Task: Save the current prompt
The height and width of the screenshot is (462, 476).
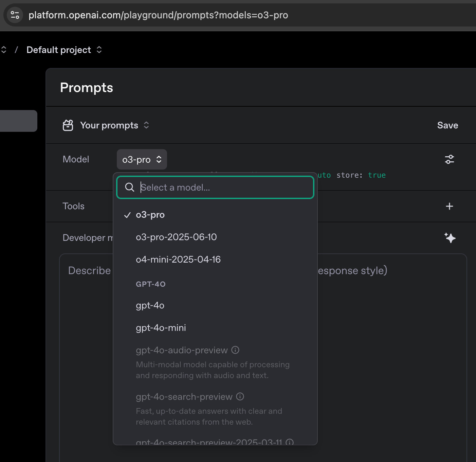Action: pos(447,125)
